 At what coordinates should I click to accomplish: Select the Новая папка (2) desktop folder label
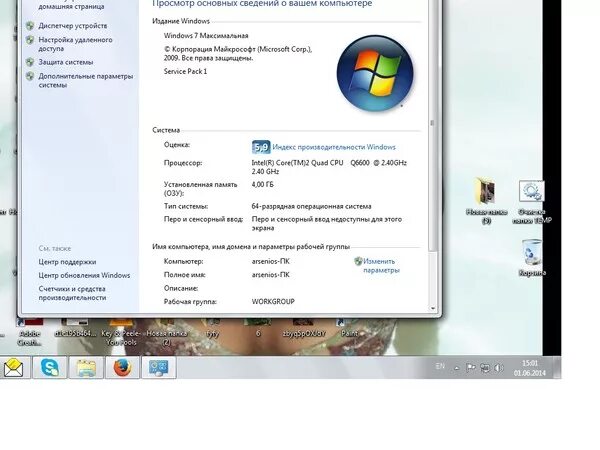pyautogui.click(x=167, y=338)
